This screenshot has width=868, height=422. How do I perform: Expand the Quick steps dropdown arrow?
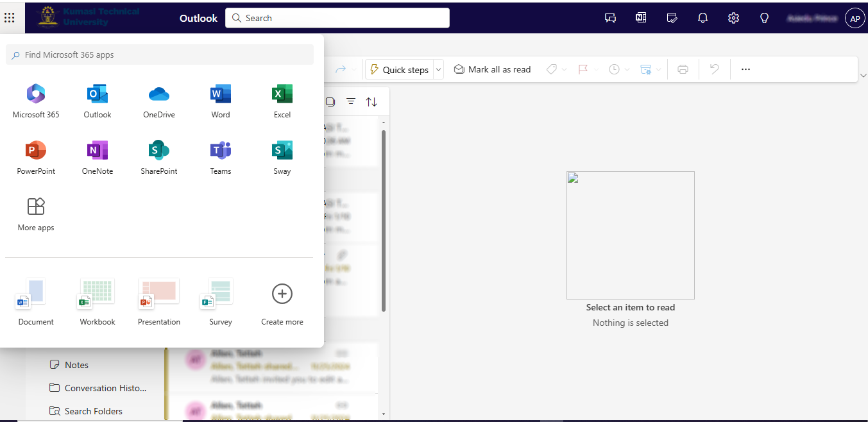438,69
